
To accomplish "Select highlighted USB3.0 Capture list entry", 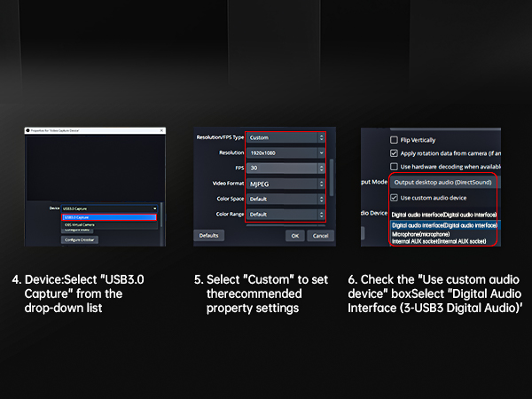I will pos(109,217).
